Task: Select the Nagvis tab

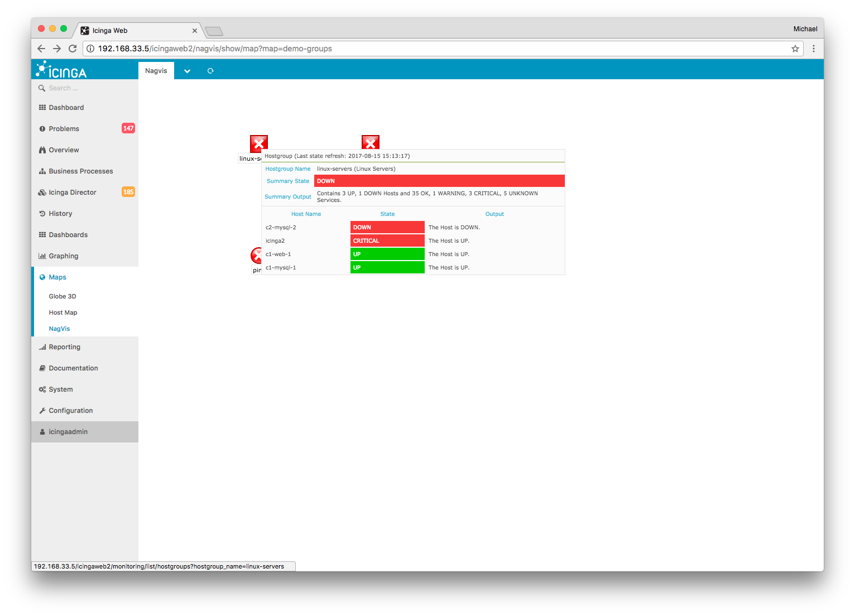Action: pos(156,71)
